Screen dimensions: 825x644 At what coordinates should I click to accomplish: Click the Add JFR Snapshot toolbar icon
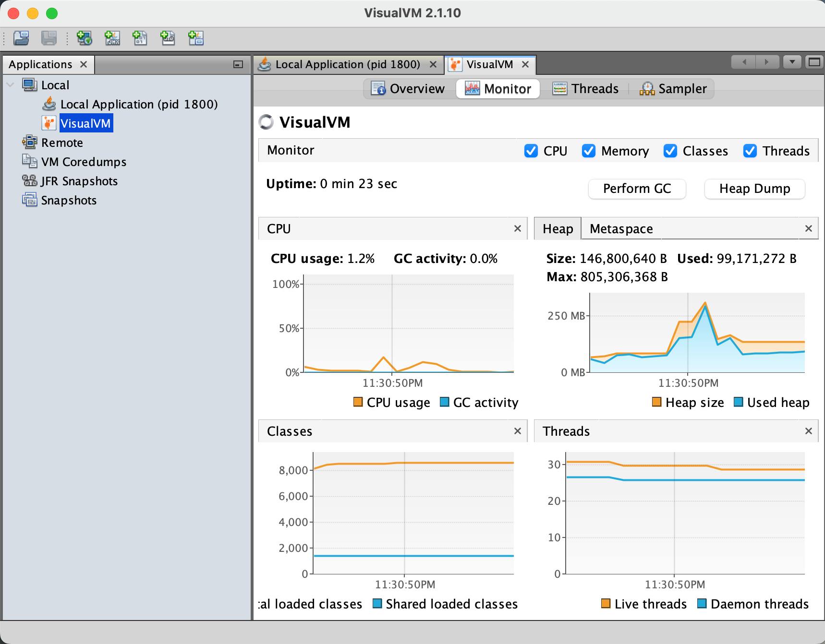pos(168,38)
